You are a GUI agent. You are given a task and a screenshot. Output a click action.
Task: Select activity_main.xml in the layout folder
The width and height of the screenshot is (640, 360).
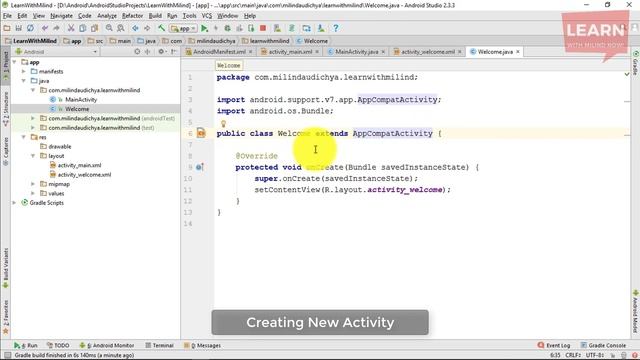[79, 165]
